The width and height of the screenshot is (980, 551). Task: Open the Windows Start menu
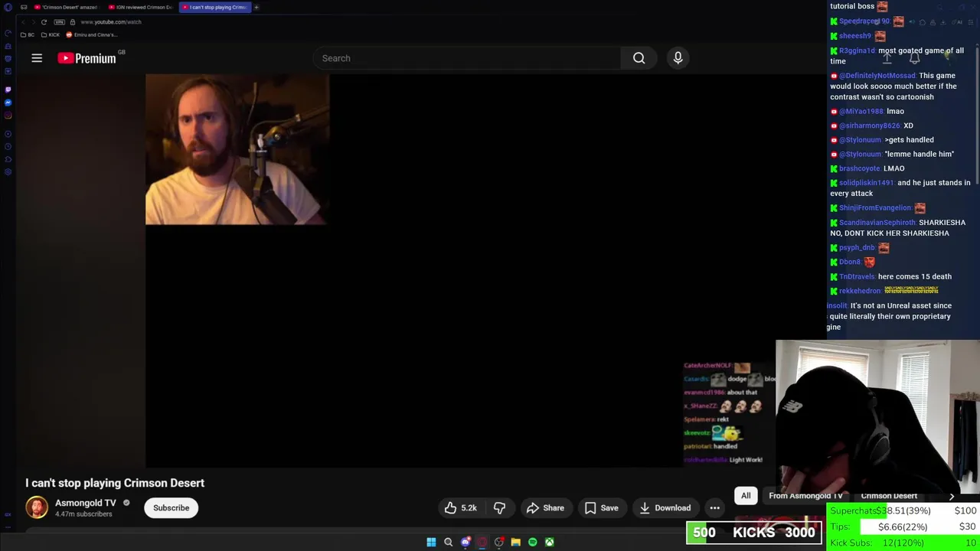[x=431, y=542]
